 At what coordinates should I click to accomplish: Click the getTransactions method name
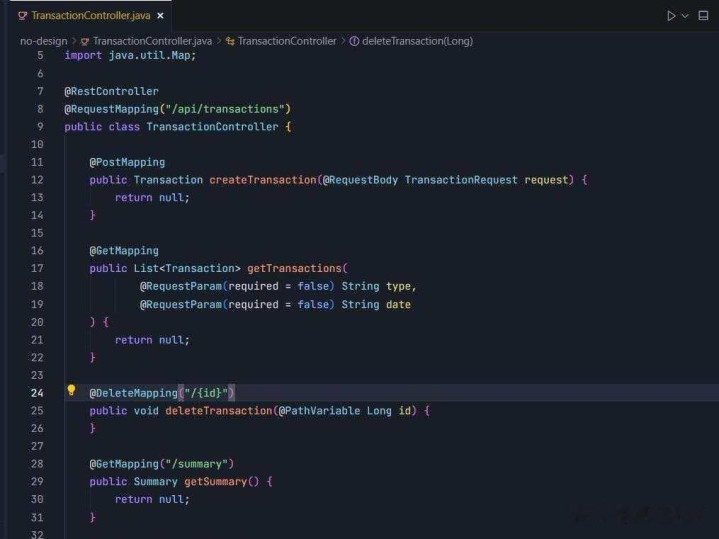click(294, 268)
